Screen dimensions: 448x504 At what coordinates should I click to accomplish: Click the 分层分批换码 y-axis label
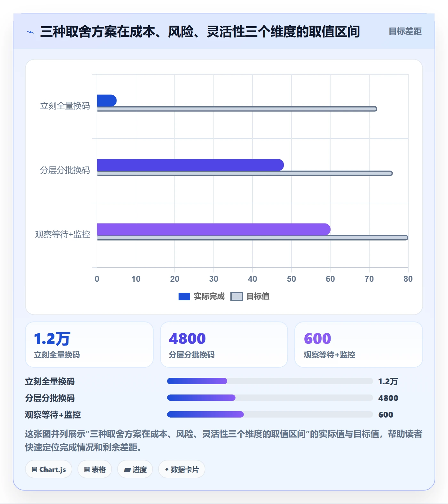tap(65, 170)
